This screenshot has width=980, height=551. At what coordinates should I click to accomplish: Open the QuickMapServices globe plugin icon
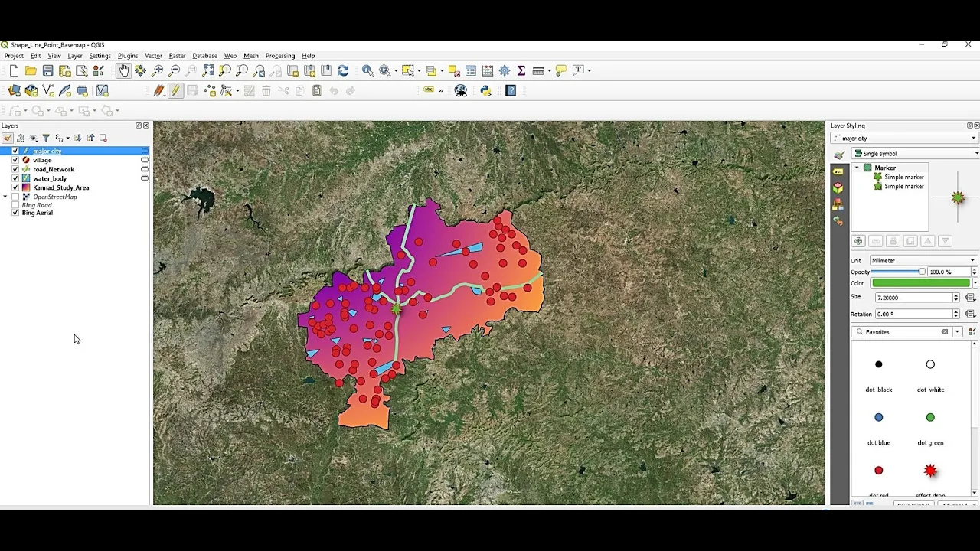(461, 90)
